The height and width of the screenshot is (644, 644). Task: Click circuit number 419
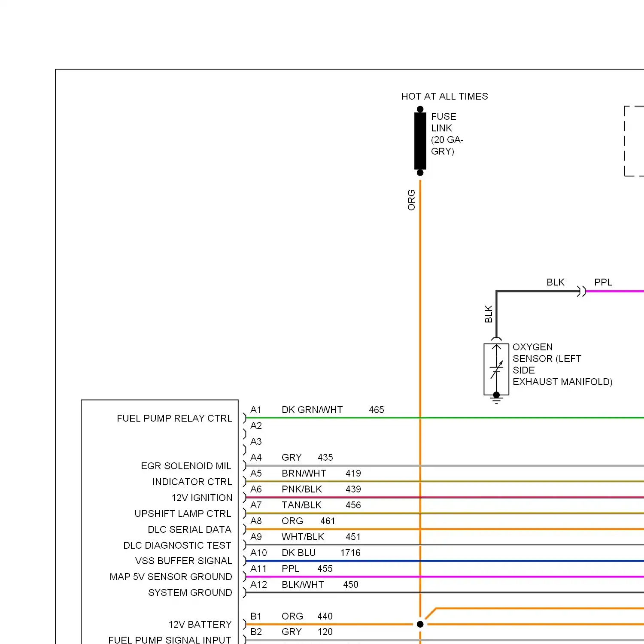pyautogui.click(x=353, y=473)
